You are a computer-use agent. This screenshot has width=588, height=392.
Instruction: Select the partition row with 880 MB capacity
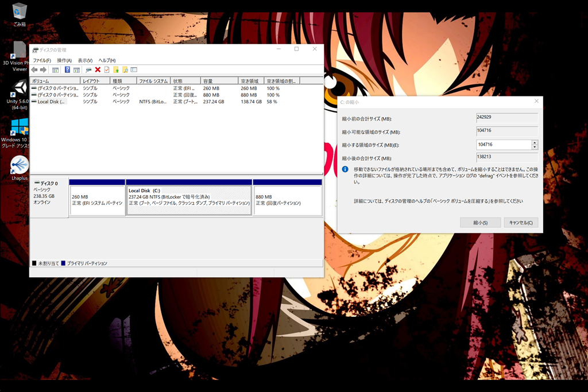point(176,95)
